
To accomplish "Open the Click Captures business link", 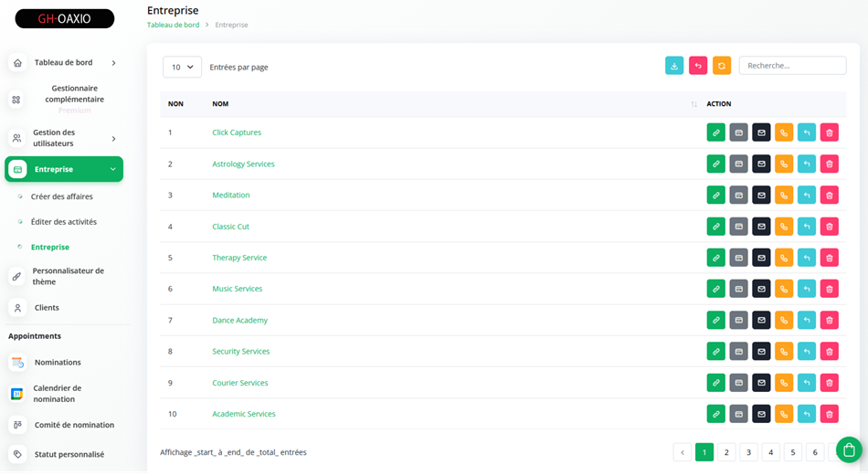I will tap(237, 132).
